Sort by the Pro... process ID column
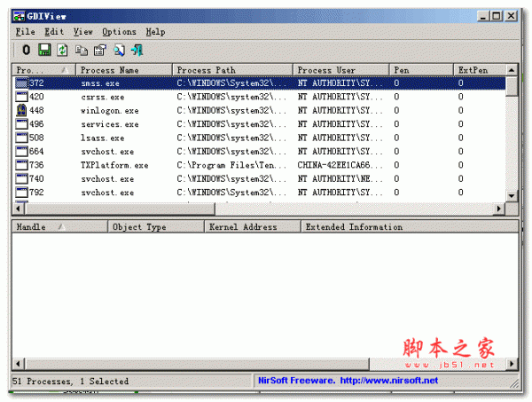532x402 pixels. tap(43, 70)
